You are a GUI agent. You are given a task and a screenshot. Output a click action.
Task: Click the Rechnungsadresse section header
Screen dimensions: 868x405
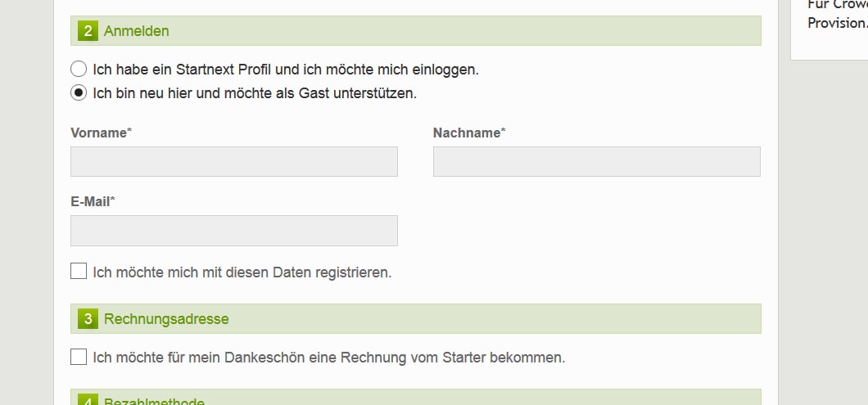click(166, 319)
